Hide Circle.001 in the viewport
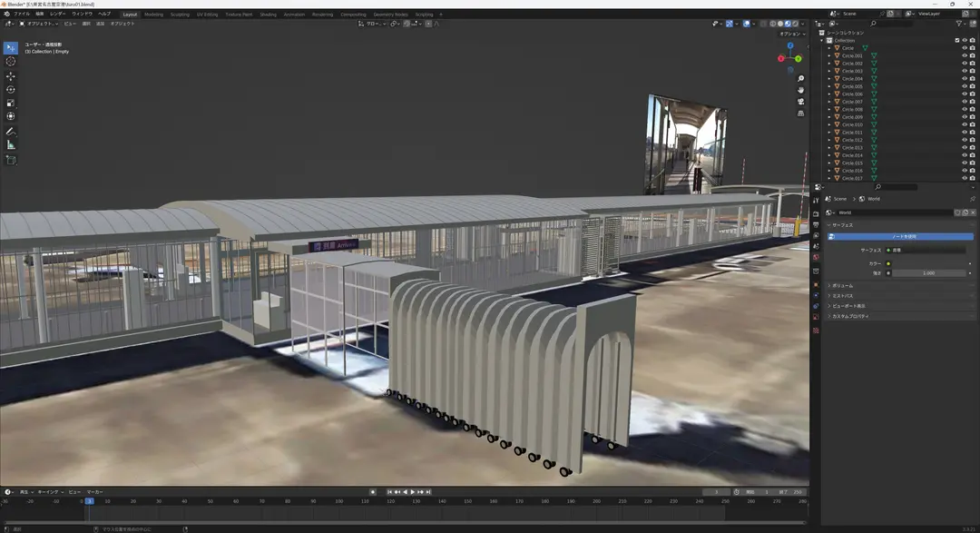The width and height of the screenshot is (980, 533). (965, 55)
